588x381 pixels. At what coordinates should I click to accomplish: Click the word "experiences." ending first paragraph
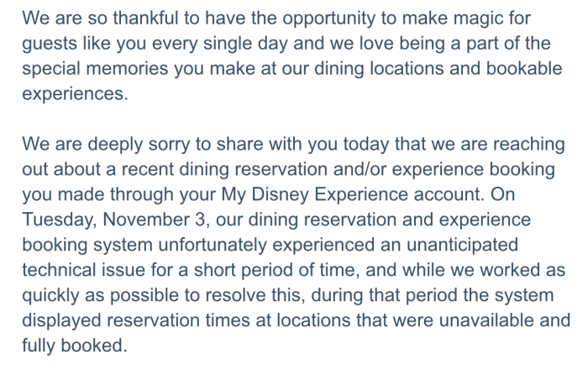pyautogui.click(x=76, y=93)
